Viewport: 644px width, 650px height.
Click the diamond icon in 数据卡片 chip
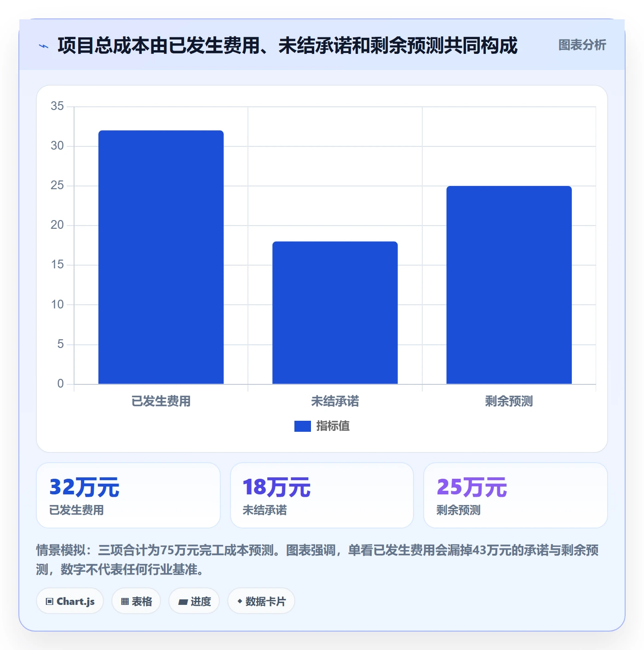[x=240, y=601]
